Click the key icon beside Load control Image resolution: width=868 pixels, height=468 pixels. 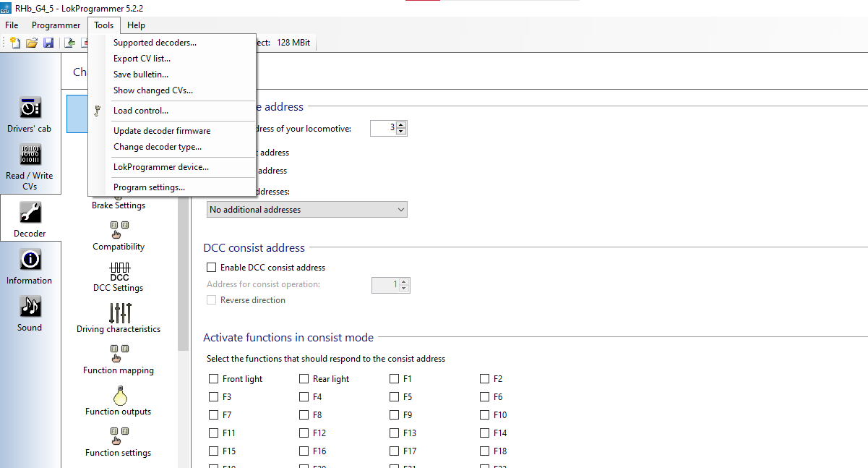click(x=97, y=111)
